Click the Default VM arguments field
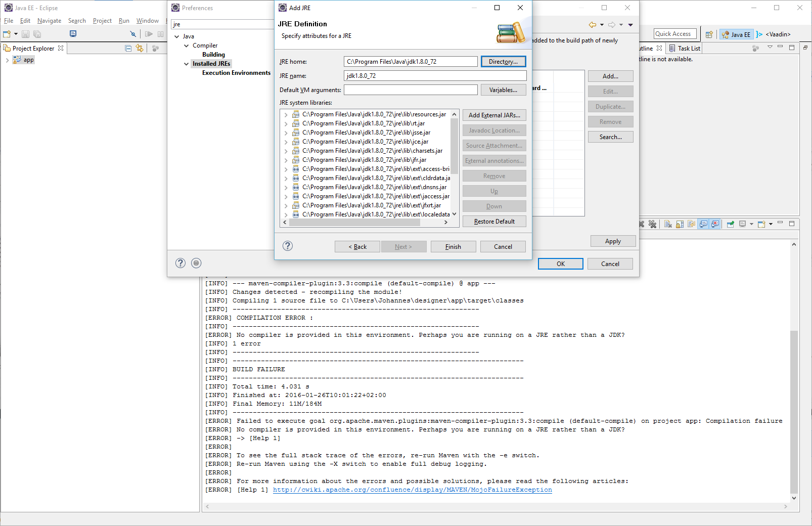Viewport: 812px width, 526px height. (x=411, y=90)
